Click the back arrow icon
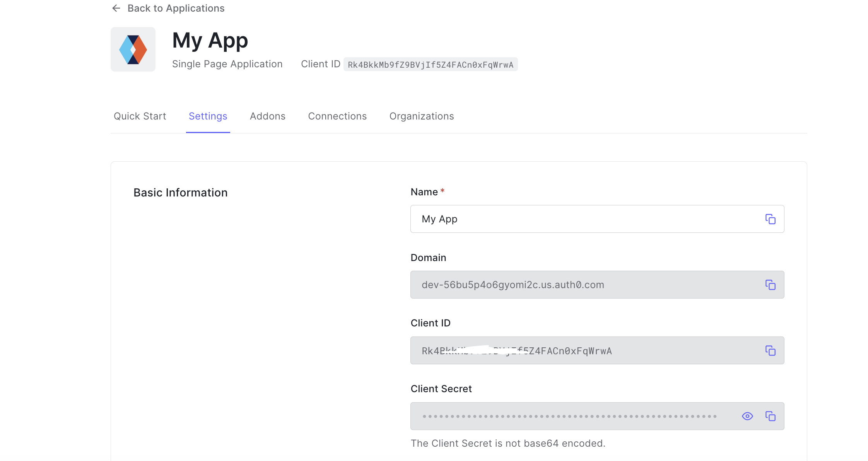 [116, 8]
